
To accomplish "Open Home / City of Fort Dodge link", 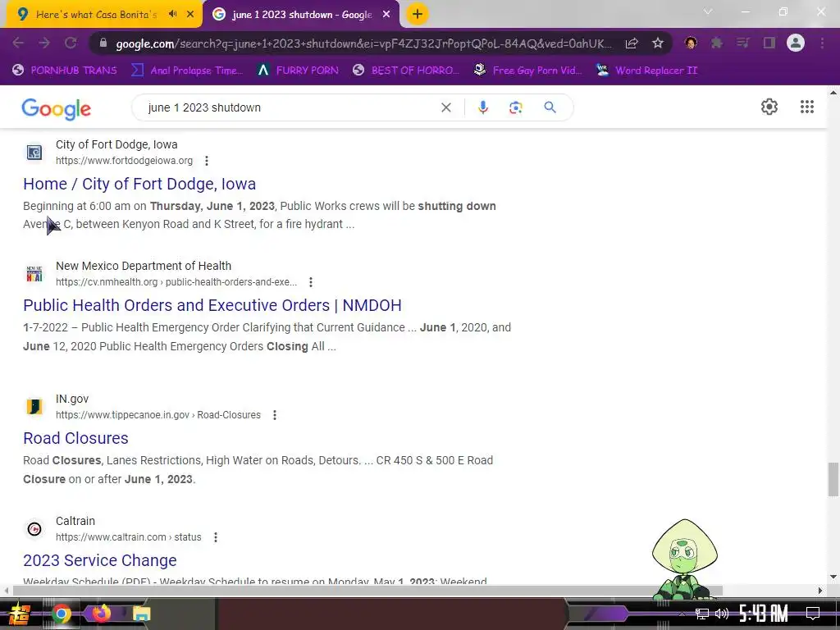I will point(139,184).
